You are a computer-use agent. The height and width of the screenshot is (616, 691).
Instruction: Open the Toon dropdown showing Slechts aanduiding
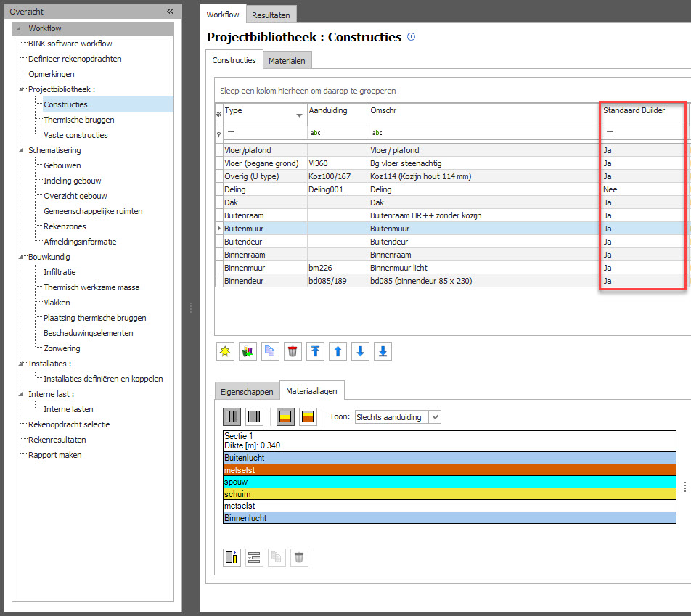pos(435,417)
